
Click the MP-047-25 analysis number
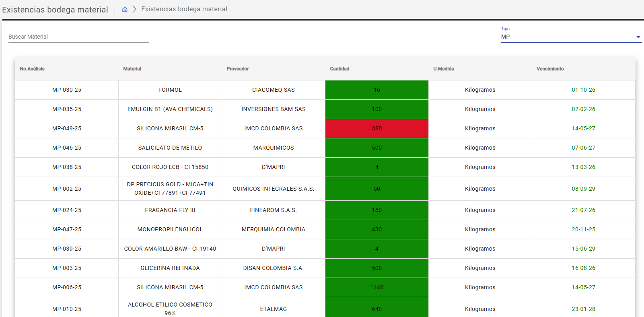(67, 229)
